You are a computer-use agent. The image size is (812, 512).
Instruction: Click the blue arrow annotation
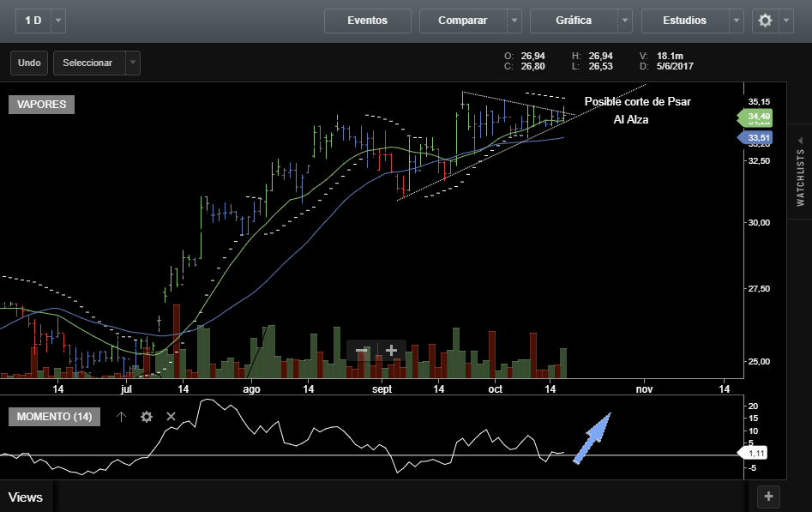tap(592, 437)
